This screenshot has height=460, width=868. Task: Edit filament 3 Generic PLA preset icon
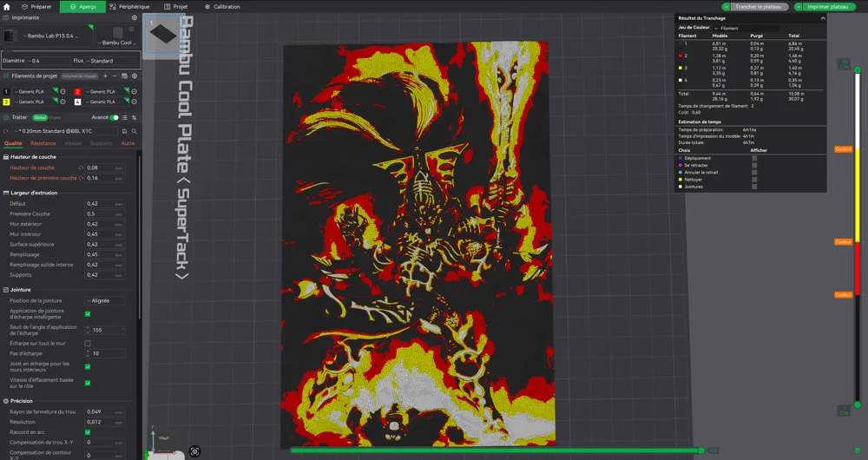pyautogui.click(x=62, y=102)
